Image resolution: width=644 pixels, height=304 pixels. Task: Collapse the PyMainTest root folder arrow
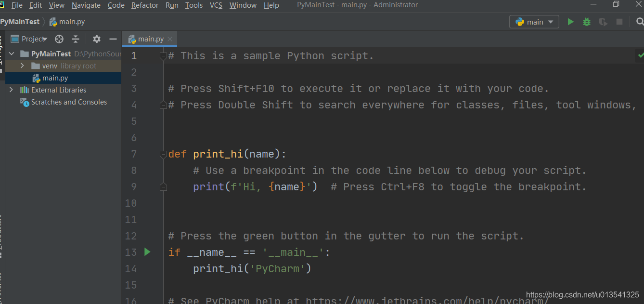click(x=12, y=53)
